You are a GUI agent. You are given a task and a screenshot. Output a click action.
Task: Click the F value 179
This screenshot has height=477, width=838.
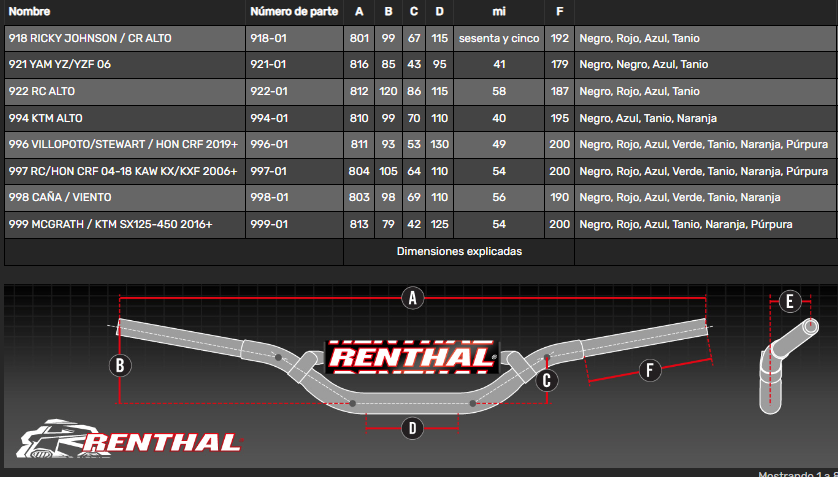[x=559, y=65]
